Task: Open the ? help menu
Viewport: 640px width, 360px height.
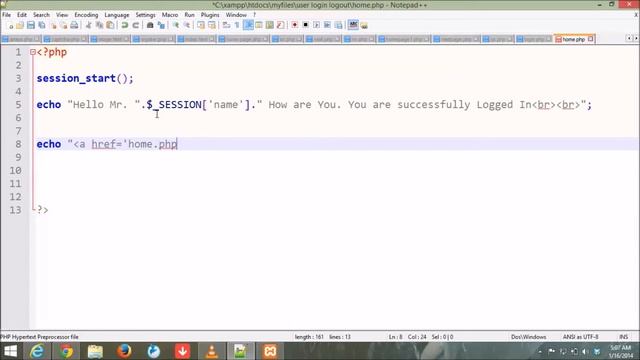Action: [x=254, y=15]
